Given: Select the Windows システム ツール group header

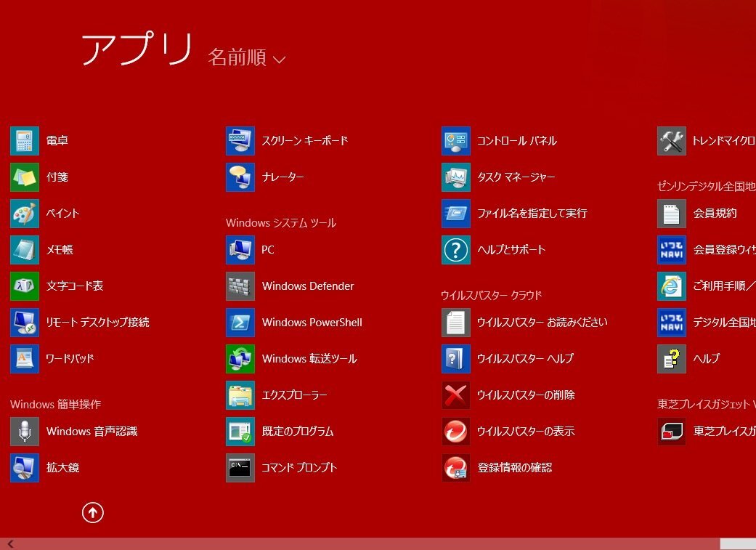Looking at the screenshot, I should point(281,223).
